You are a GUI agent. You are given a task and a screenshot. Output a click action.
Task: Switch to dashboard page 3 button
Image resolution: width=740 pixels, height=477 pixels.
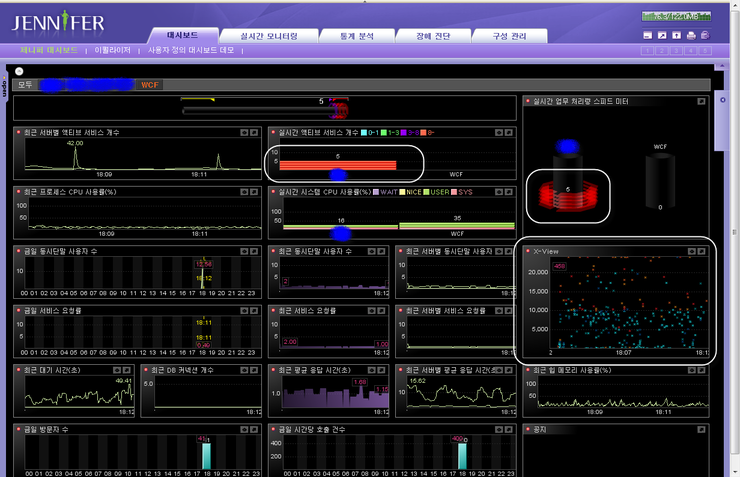pos(676,50)
